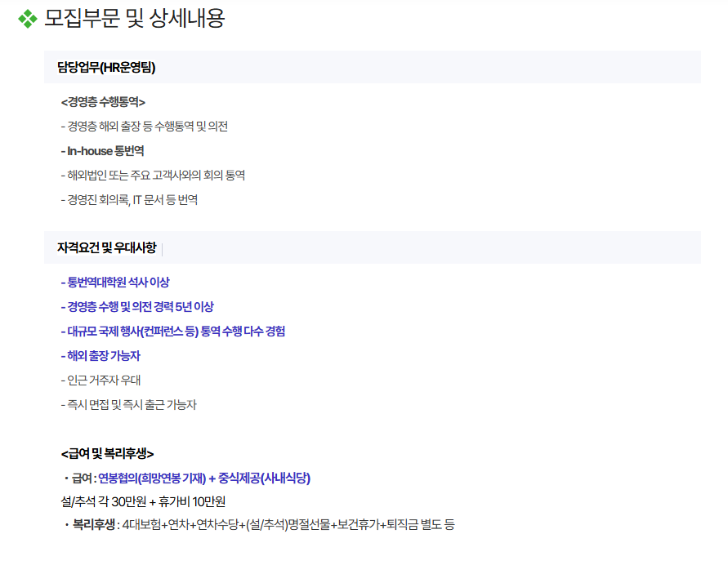
Task: Click the line 인근 거주자 우대
Action: tap(100, 381)
